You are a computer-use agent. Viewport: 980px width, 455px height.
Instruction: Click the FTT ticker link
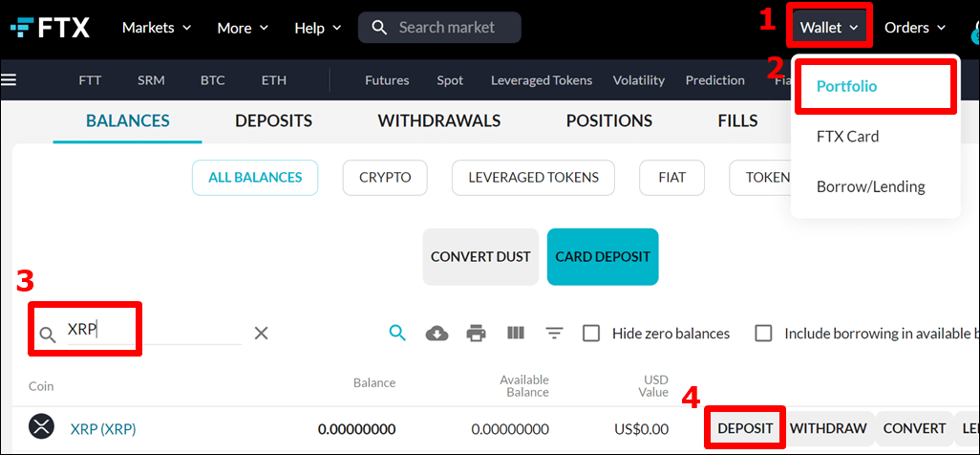tap(90, 80)
